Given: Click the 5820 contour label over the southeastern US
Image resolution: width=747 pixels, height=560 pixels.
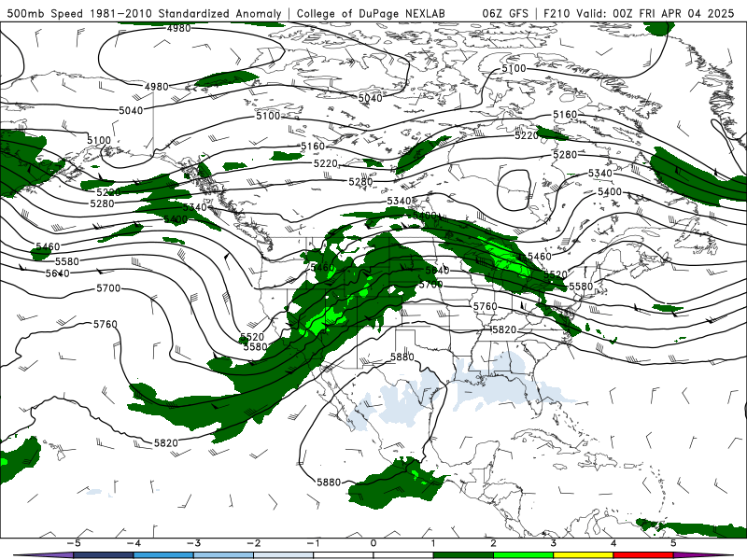Looking at the screenshot, I should coord(503,330).
